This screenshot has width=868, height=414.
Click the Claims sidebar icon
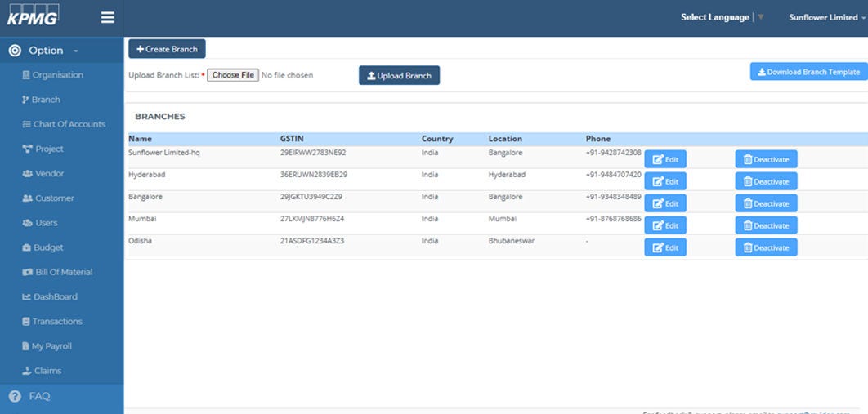[27, 371]
